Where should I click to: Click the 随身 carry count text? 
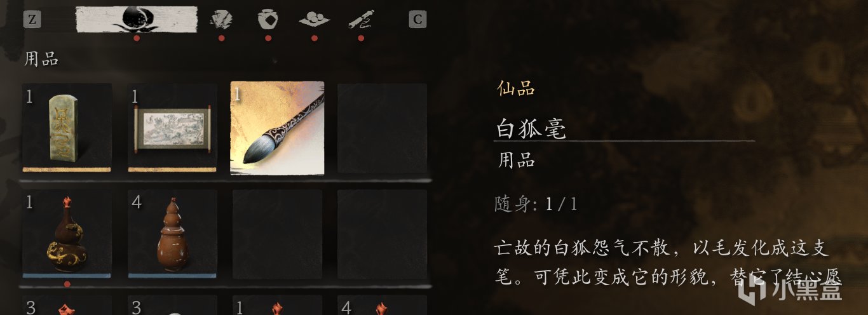[536, 204]
